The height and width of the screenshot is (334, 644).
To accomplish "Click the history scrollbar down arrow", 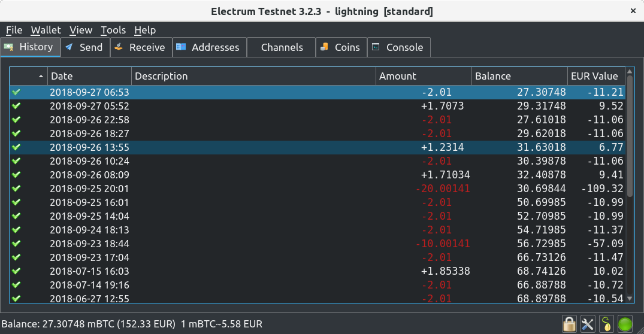I will click(630, 299).
